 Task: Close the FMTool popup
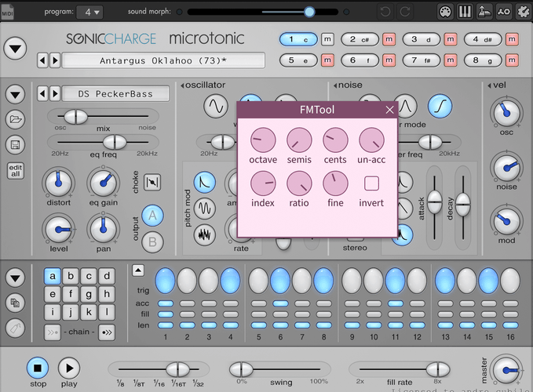pyautogui.click(x=389, y=110)
